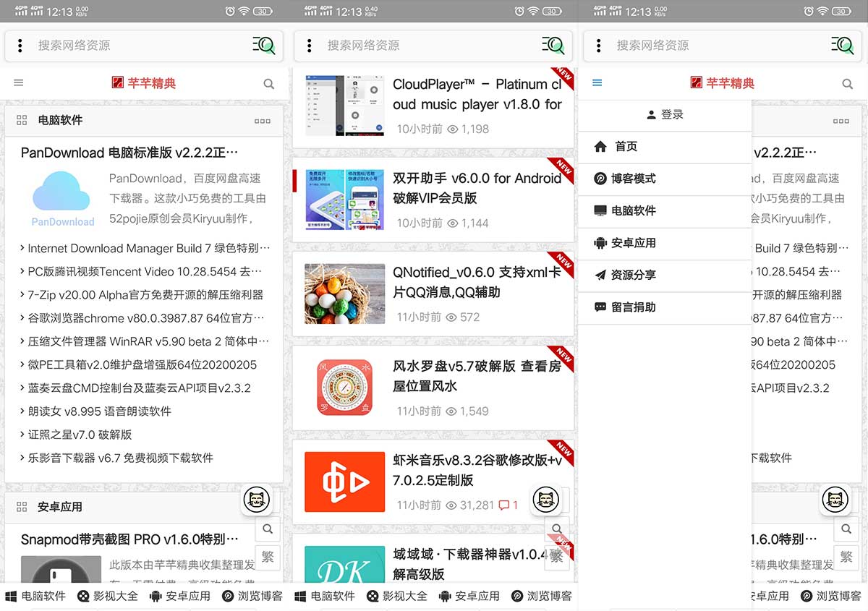Open 双开助手 v6.0.0 article card
The image size is (868, 611).
(x=433, y=200)
